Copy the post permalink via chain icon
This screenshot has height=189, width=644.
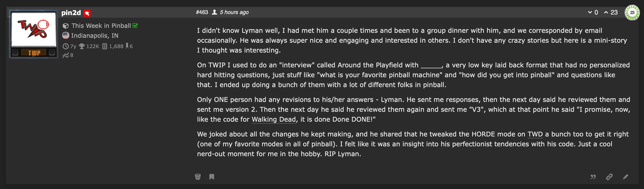click(x=609, y=177)
